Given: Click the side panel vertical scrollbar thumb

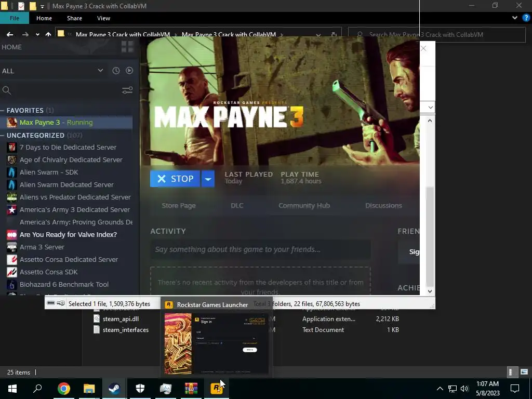Looking at the screenshot, I should point(430,236).
